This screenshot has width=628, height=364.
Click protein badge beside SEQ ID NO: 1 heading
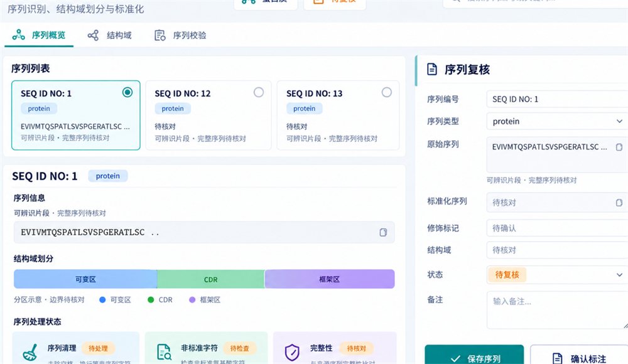[x=108, y=176]
